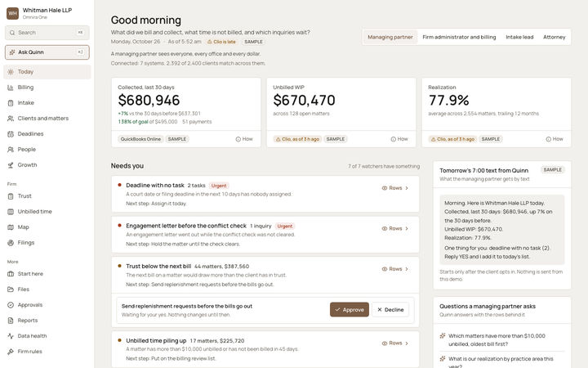588x368 pixels.
Task: Switch to the Managing partner view tab
Action: pos(390,37)
